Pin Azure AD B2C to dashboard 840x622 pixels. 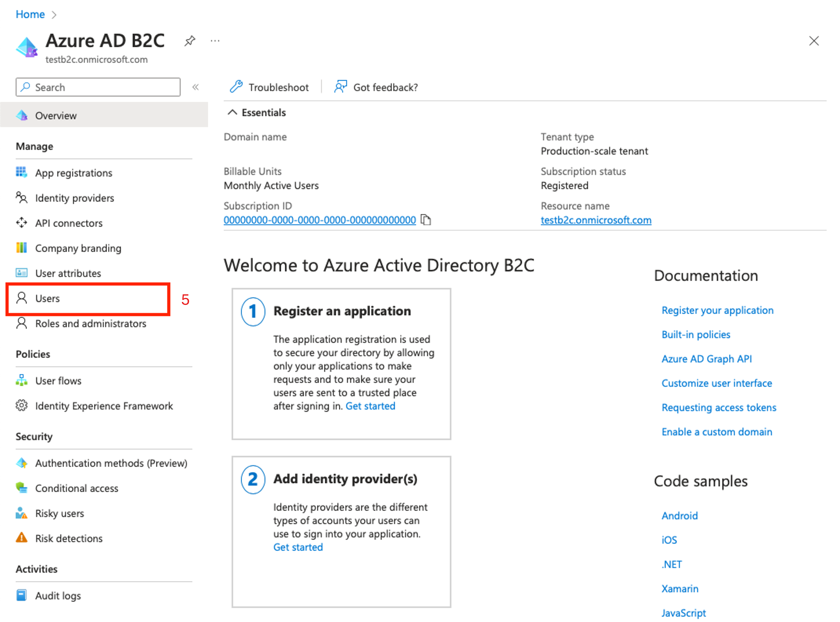point(190,40)
